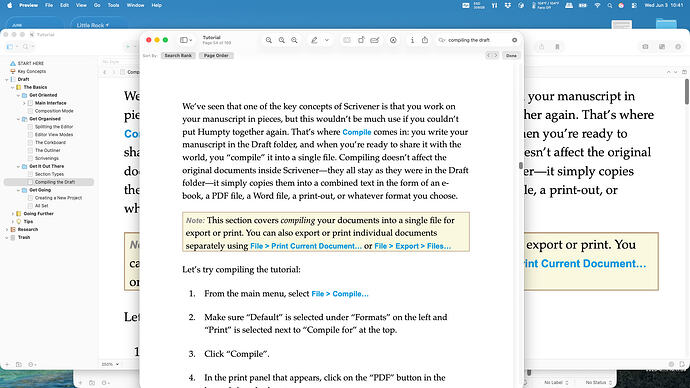Image resolution: width=690 pixels, height=388 pixels.
Task: Expand the Tips folder
Action: 13,222
